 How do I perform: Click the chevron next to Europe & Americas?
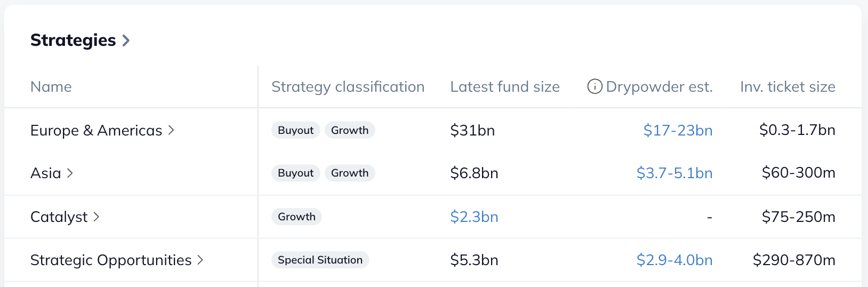pos(171,130)
